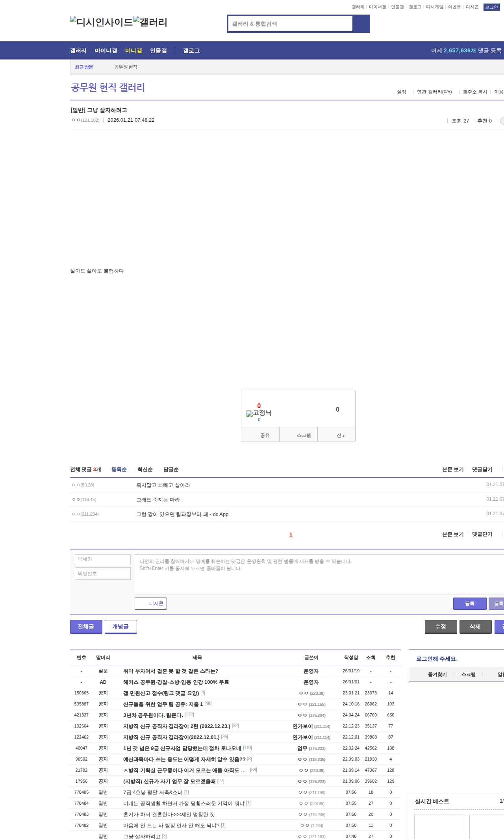Click the 갤러리 logo image beside DCInside
The image size is (504, 839).
pos(150,22)
